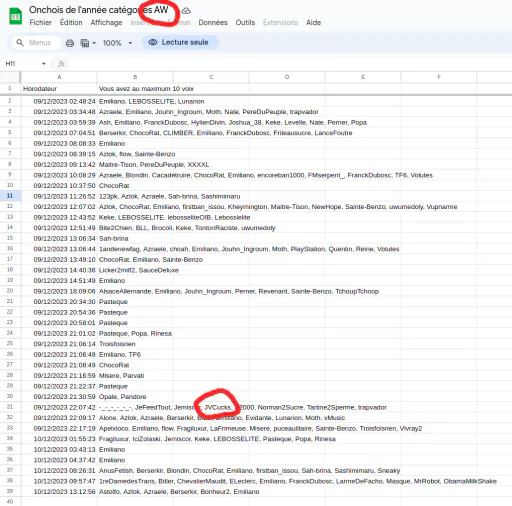Select cell starting with 'AlsaceAllemande'

239,291
